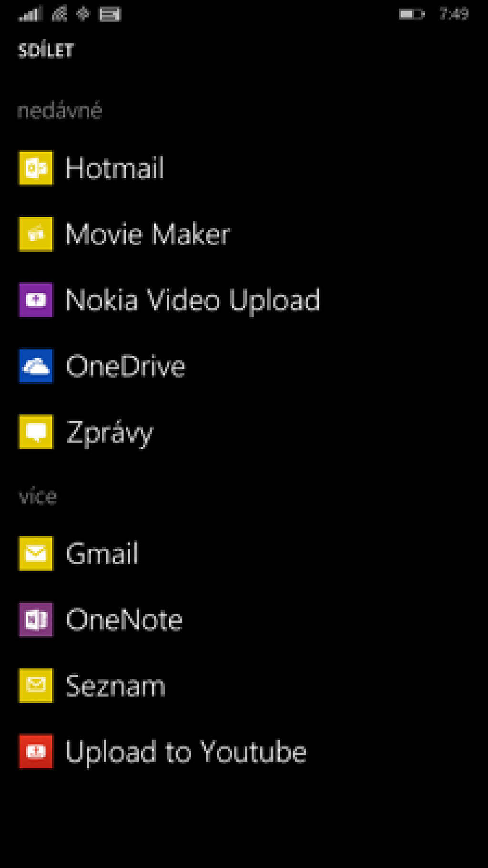Tap the Movie Maker app icon
The image size is (488, 868).
tap(36, 234)
